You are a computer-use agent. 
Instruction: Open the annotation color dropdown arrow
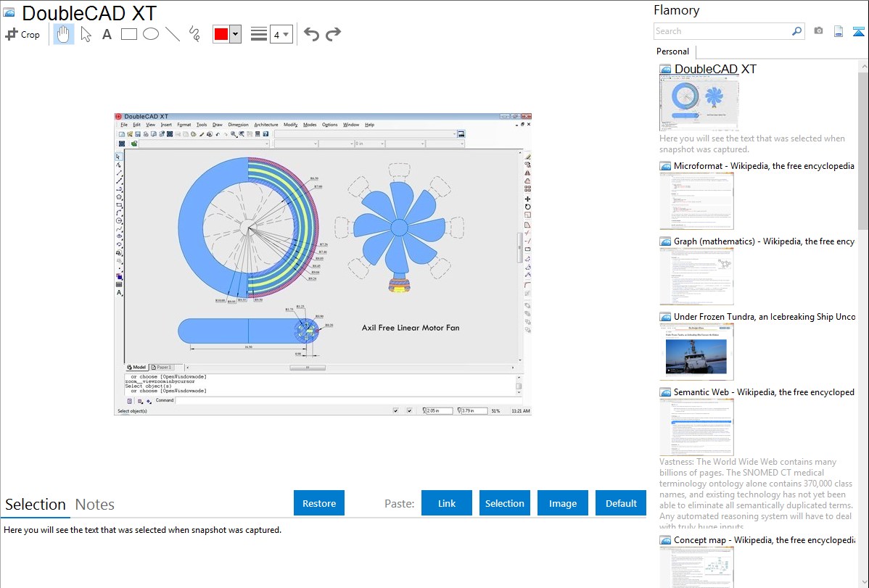(x=236, y=34)
